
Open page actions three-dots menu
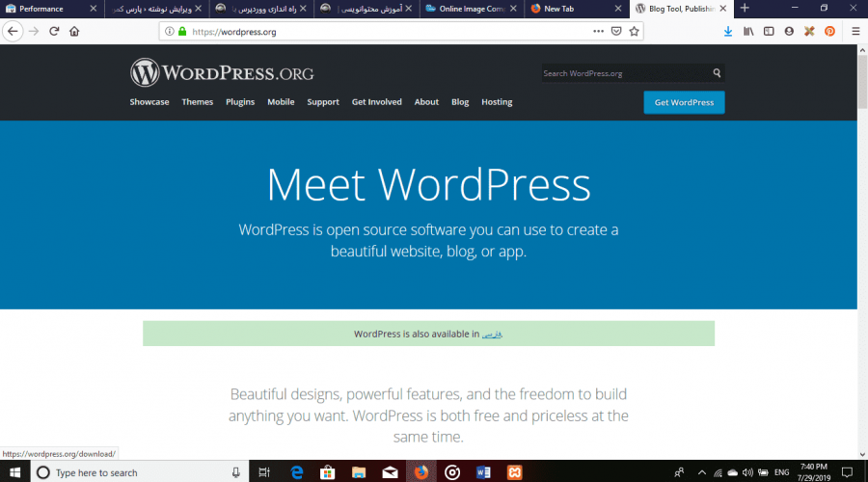click(598, 32)
